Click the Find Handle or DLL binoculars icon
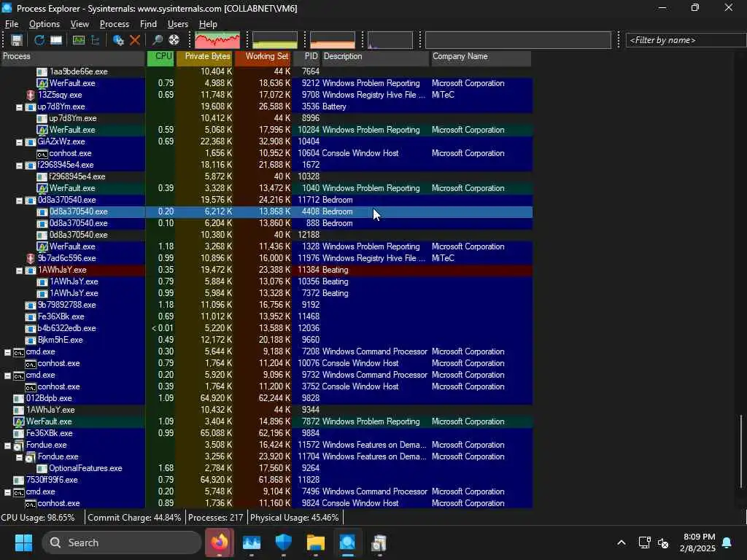 click(158, 41)
